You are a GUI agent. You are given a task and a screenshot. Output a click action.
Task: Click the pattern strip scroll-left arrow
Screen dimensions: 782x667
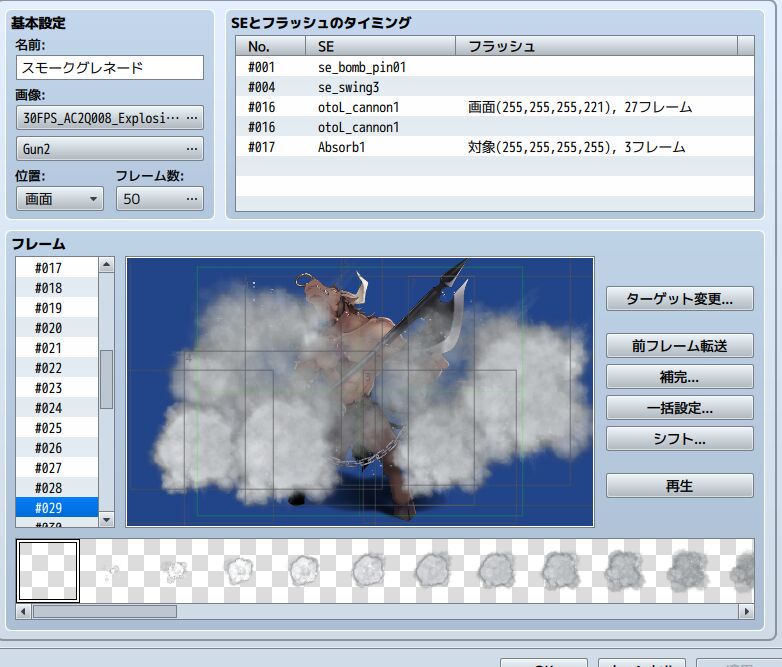coord(23,611)
